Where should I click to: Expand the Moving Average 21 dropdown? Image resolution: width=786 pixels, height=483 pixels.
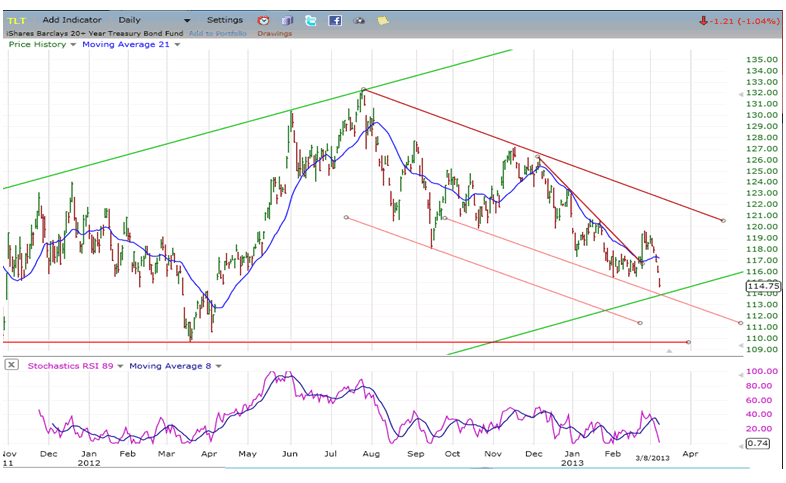pos(177,44)
